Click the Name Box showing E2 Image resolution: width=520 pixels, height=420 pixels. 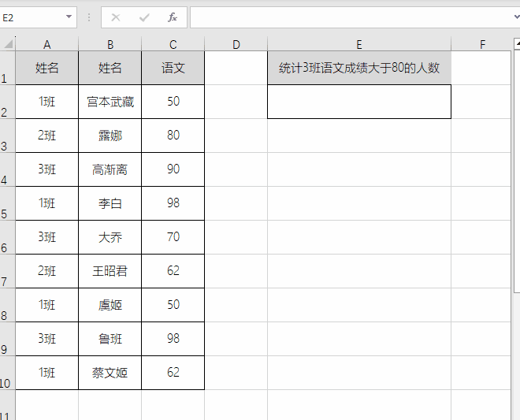pyautogui.click(x=32, y=17)
